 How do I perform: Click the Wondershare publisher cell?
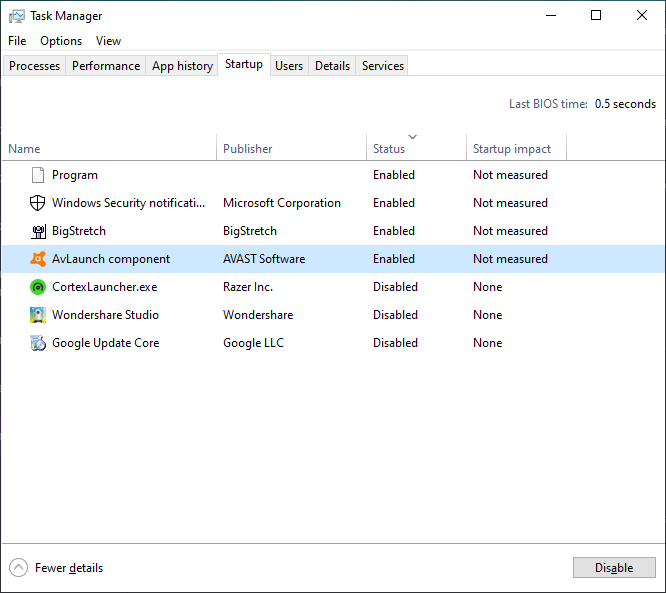point(258,315)
